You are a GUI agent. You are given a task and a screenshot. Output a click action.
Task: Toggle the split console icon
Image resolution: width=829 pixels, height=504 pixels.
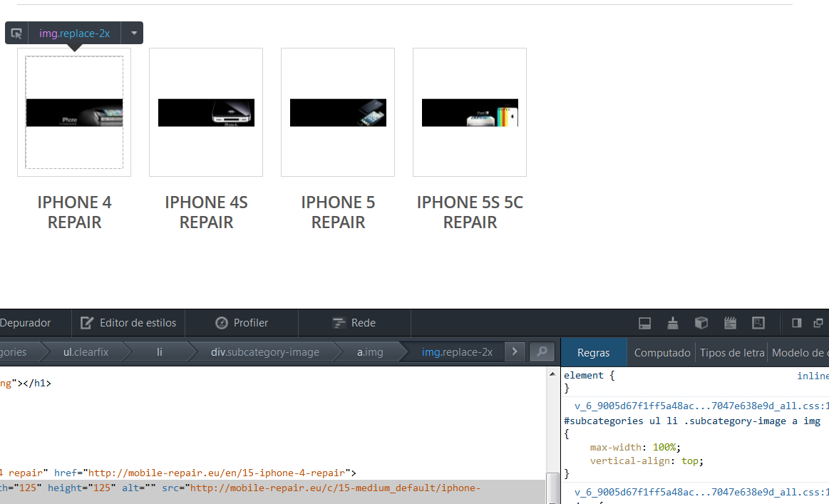[x=644, y=323]
